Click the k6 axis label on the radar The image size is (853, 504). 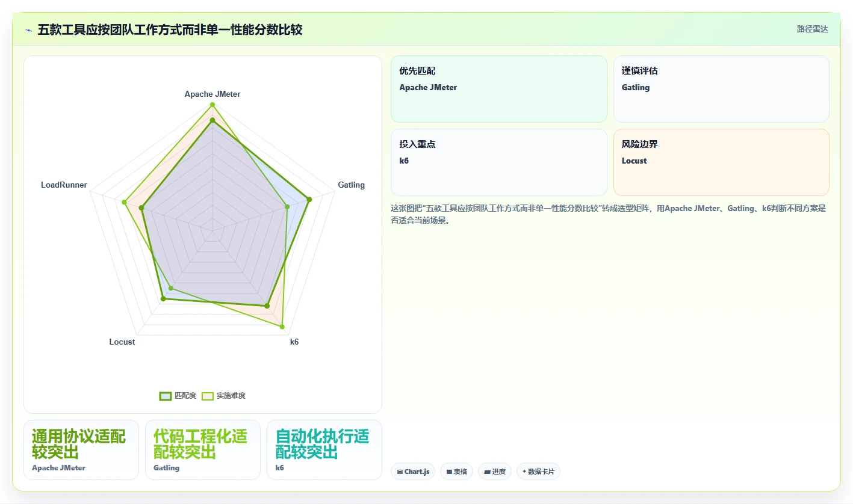point(294,342)
